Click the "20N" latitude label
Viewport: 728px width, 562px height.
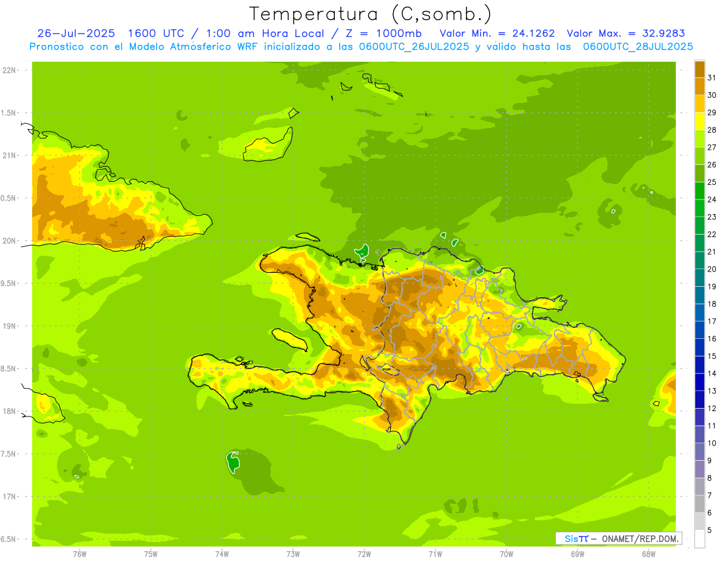(x=8, y=241)
